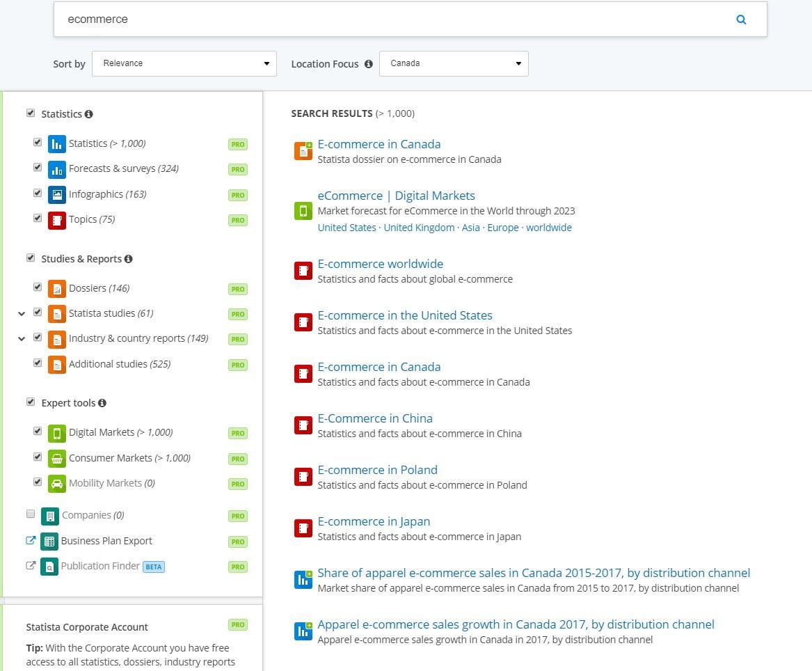Uncheck the top-level Statistics group checkbox
812x671 pixels.
[x=31, y=113]
